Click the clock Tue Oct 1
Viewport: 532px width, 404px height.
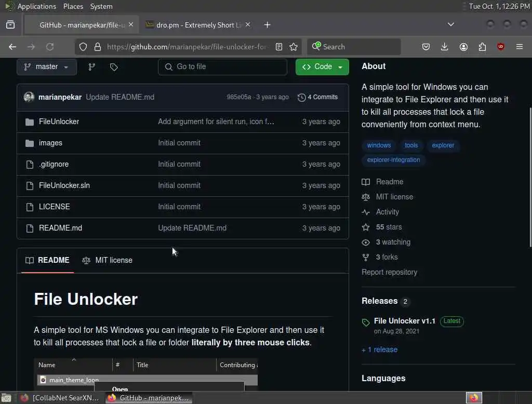coord(499,6)
